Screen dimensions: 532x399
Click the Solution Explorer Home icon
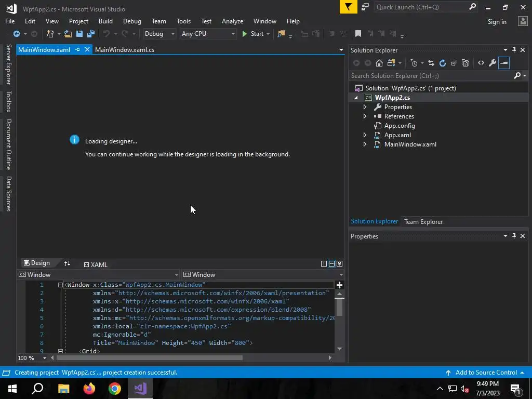[x=379, y=63]
